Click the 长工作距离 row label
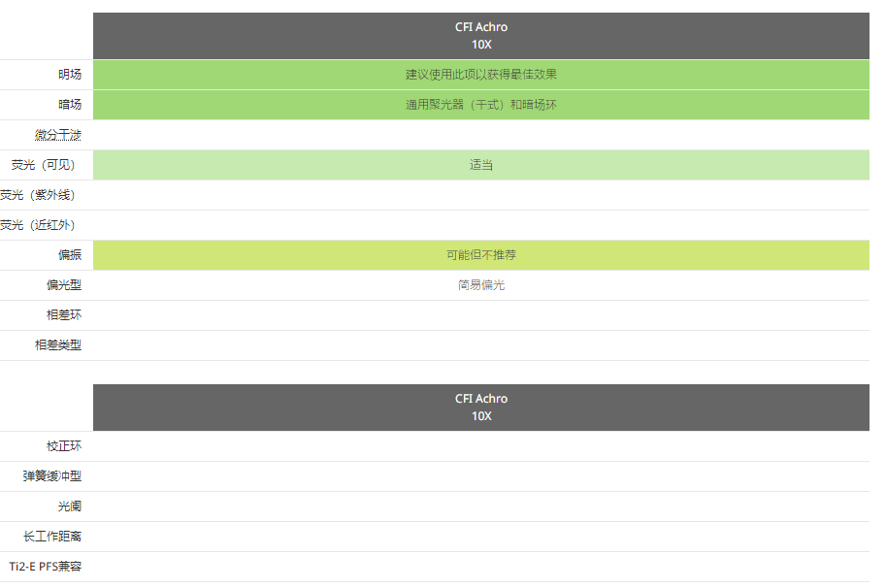This screenshot has height=588, width=886. point(52,537)
